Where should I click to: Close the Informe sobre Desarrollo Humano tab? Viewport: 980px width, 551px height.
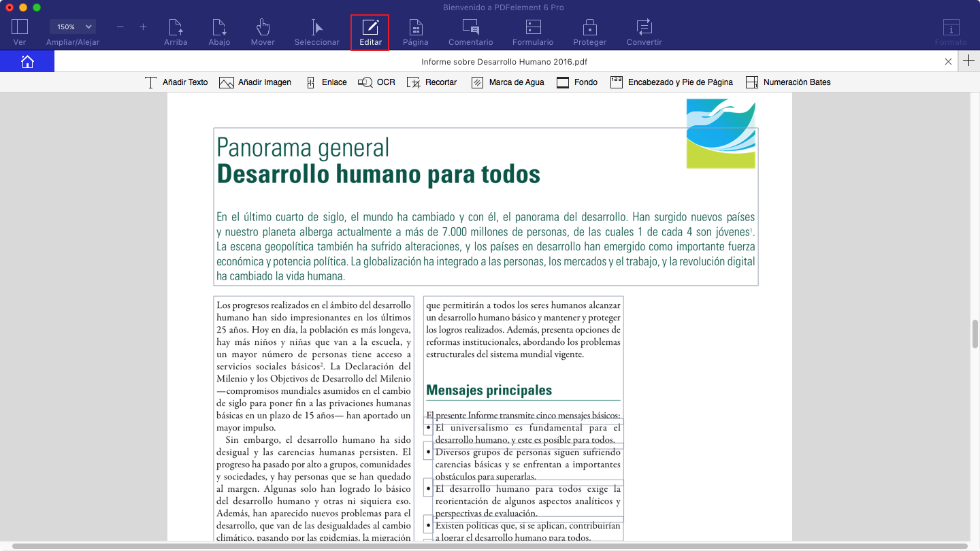(949, 61)
